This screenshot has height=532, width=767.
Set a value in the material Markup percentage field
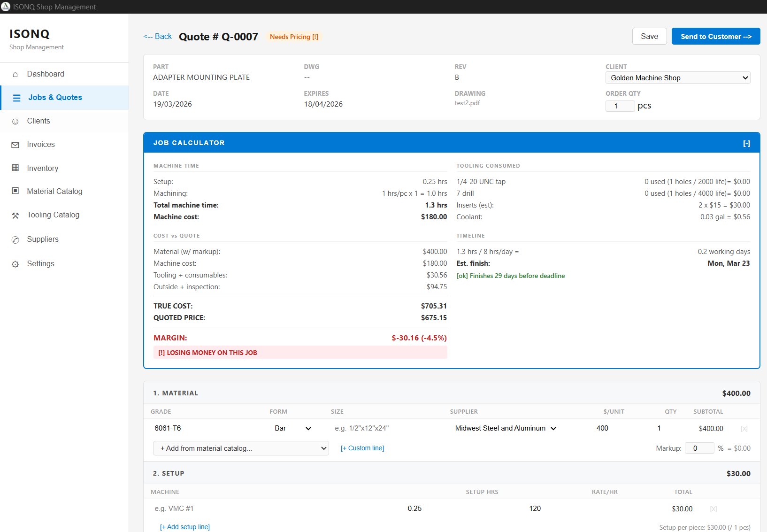click(x=699, y=448)
